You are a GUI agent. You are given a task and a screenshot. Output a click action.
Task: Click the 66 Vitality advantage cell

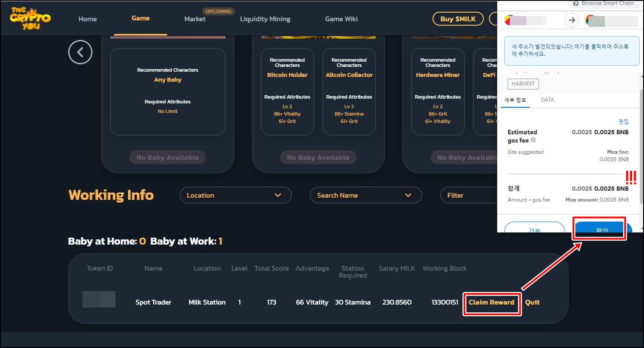(x=312, y=302)
